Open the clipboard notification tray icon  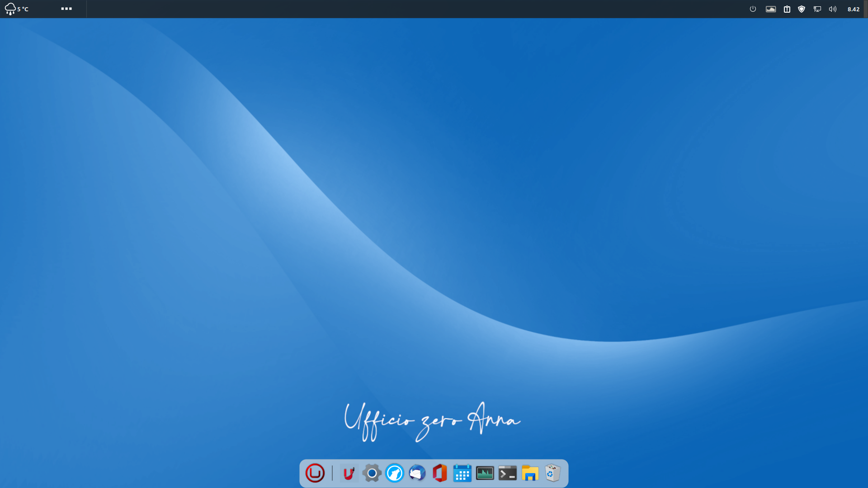[x=787, y=9]
